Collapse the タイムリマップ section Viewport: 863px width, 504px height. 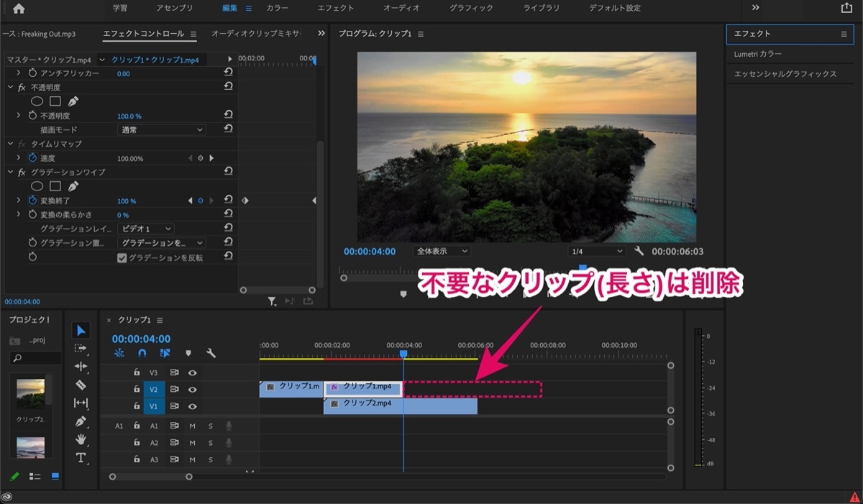[x=11, y=143]
